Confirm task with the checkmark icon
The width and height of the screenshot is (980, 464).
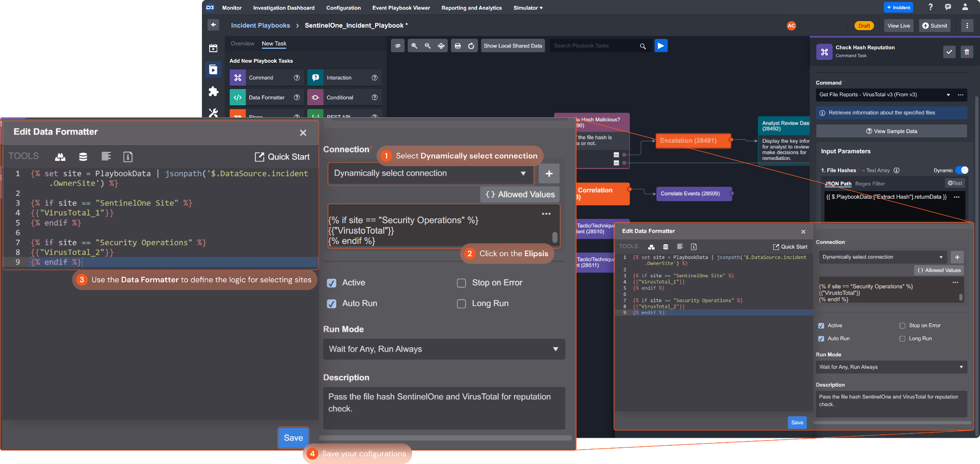click(x=949, y=52)
